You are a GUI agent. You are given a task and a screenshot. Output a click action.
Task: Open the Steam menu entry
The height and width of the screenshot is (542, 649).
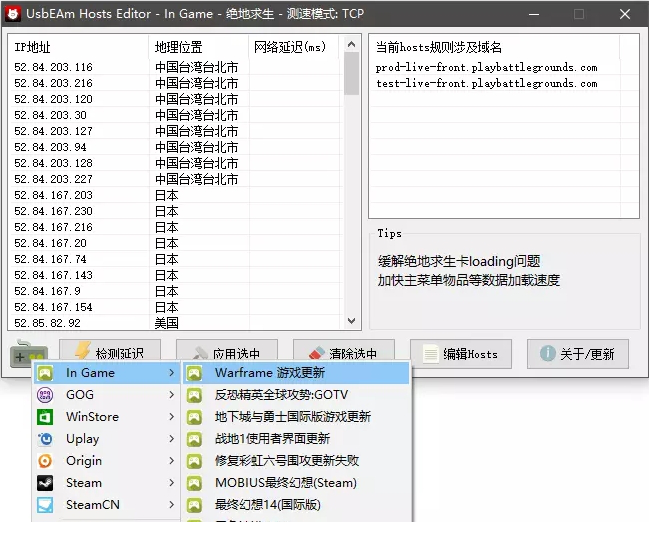107,483
